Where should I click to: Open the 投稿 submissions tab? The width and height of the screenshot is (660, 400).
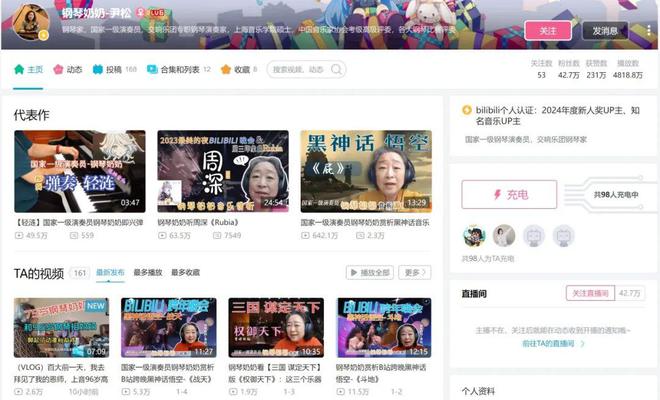[114, 69]
